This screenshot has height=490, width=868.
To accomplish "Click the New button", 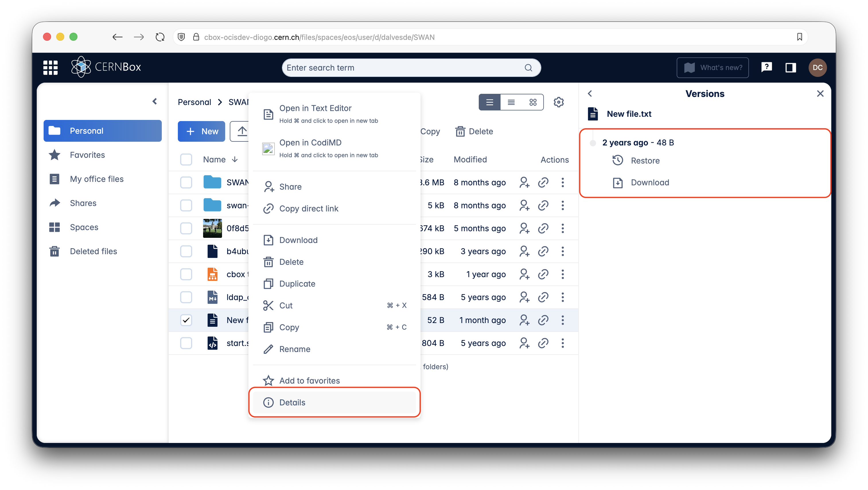I will (x=201, y=131).
